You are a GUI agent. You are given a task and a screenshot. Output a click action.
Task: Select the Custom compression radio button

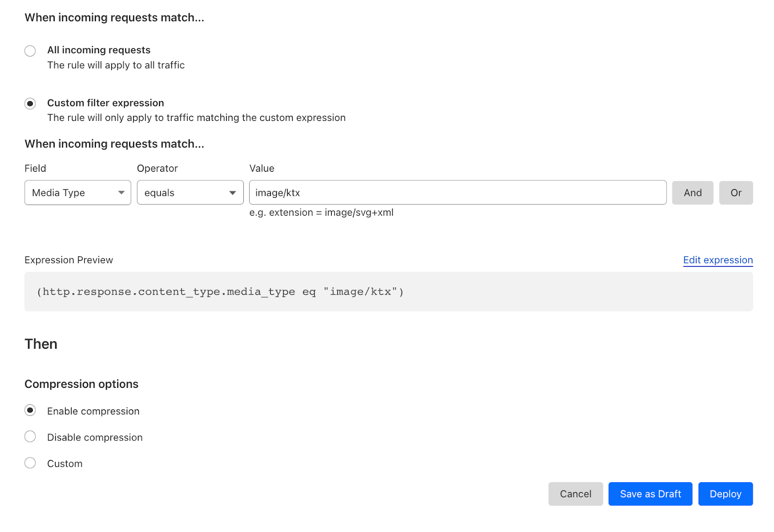click(30, 463)
